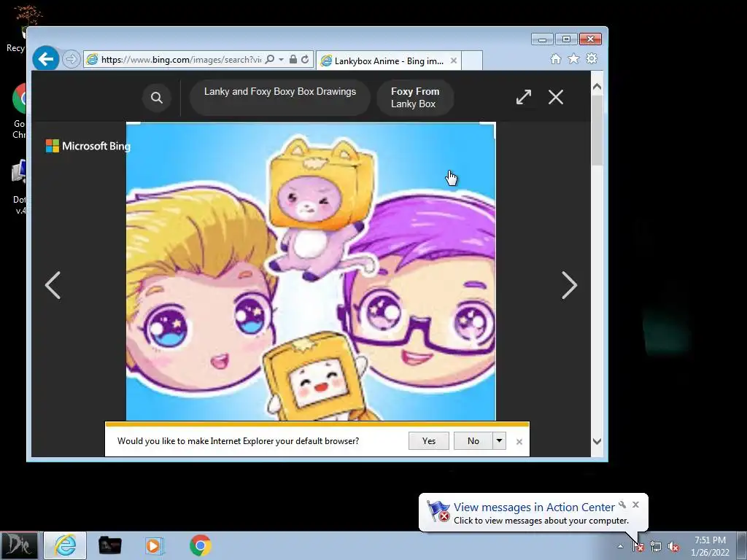The width and height of the screenshot is (747, 560).
Task: Open the Tools gear icon
Action: (591, 58)
